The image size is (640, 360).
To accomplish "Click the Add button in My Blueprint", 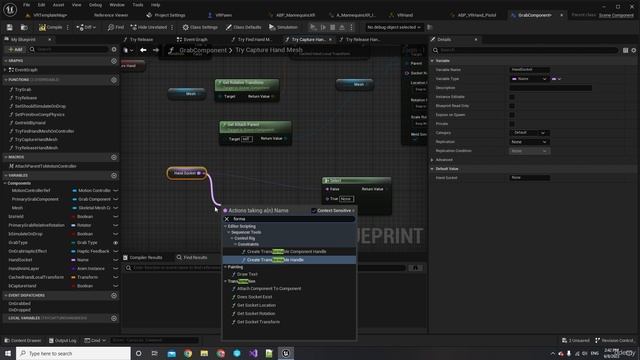I will (x=16, y=49).
